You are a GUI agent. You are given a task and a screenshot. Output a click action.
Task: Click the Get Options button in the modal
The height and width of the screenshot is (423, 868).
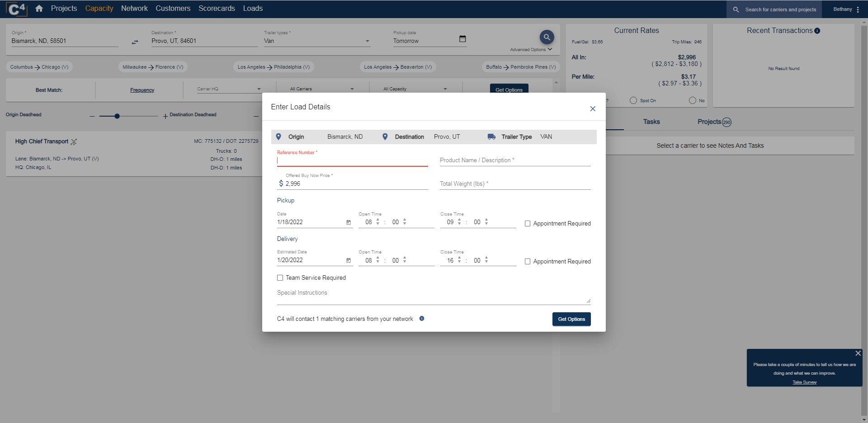pyautogui.click(x=571, y=319)
